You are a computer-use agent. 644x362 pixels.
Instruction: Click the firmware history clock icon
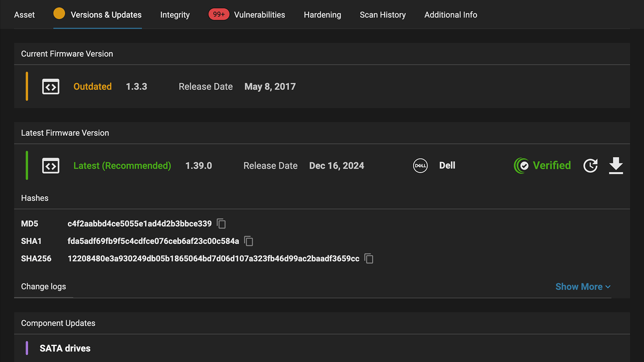click(x=590, y=166)
